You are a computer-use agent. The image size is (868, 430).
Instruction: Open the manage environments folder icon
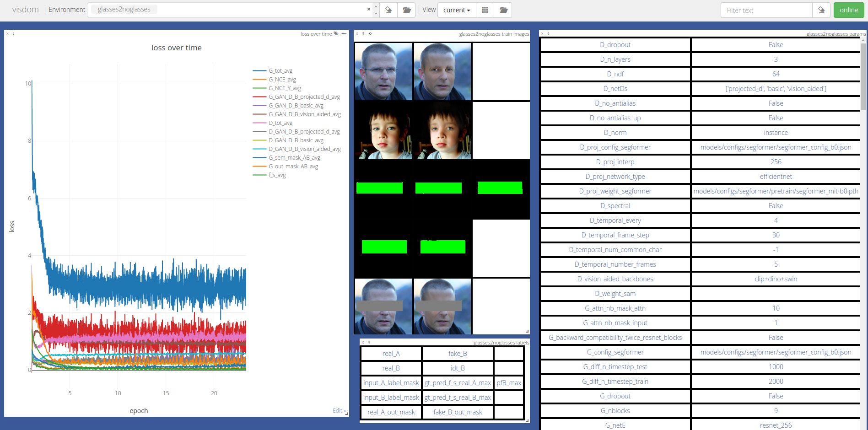(406, 10)
